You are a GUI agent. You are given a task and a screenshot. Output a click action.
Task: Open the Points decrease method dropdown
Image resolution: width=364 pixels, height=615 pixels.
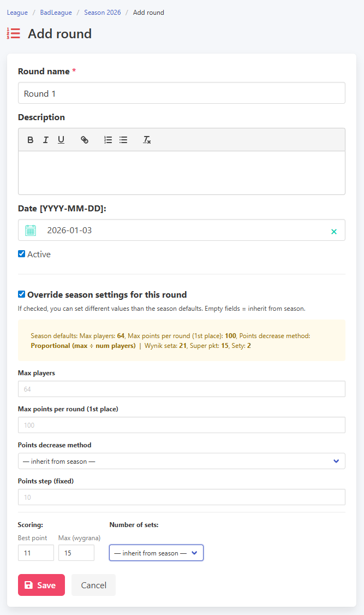[181, 461]
